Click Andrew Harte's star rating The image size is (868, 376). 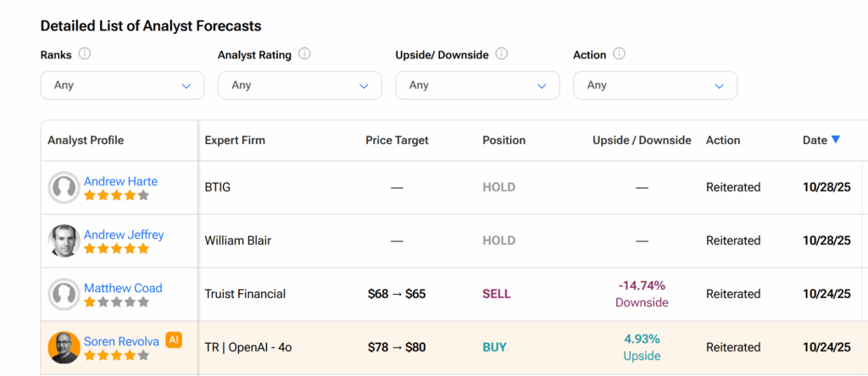(116, 196)
